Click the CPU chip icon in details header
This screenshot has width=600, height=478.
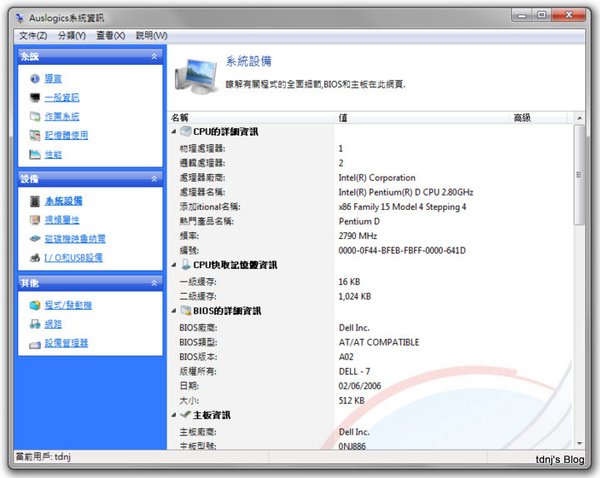click(186, 131)
